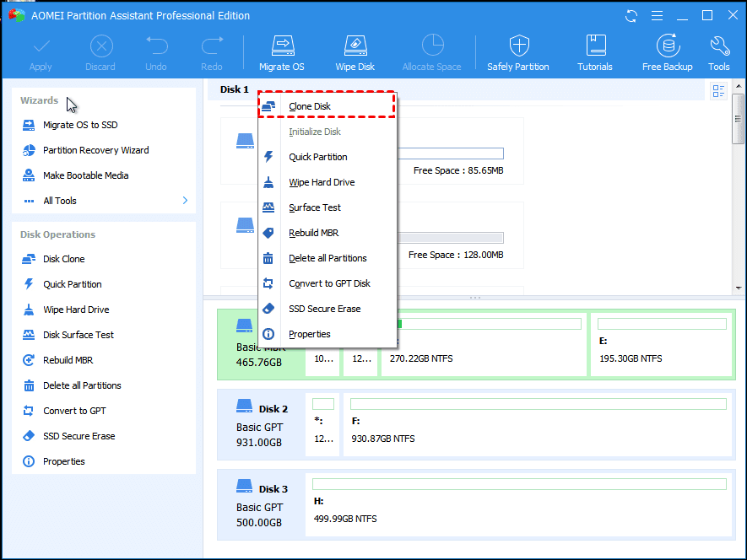Open the Safely Partition tool
This screenshot has height=560, width=747.
click(518, 52)
